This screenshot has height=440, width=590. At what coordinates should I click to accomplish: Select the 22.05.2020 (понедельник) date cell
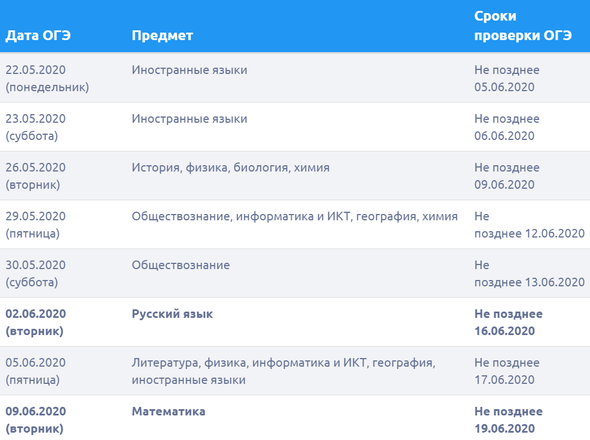[x=47, y=78]
